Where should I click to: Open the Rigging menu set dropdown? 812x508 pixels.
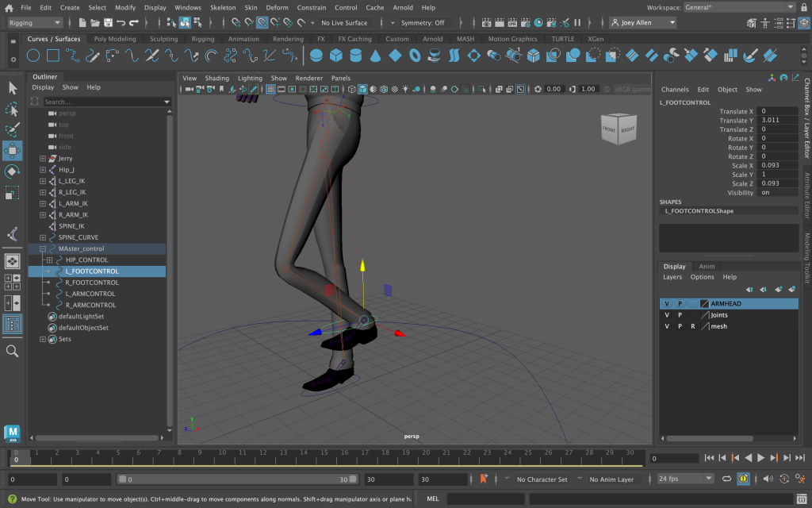[x=35, y=23]
